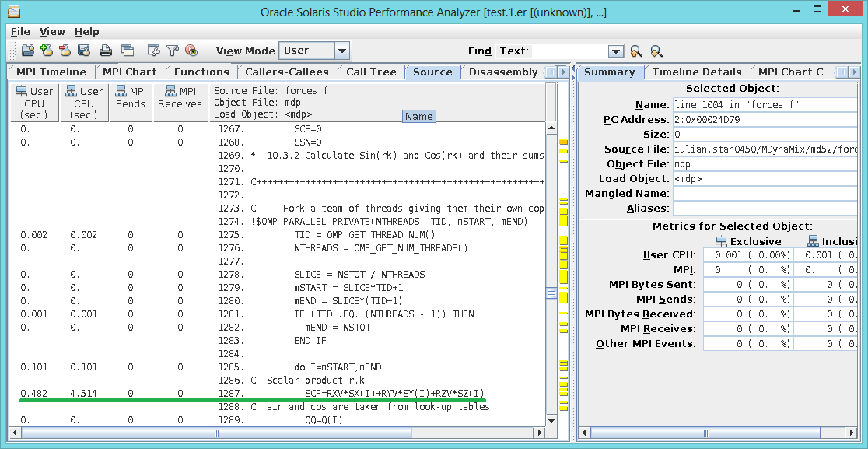Click the Name tooltip label
This screenshot has height=449, width=868.
pyautogui.click(x=418, y=116)
